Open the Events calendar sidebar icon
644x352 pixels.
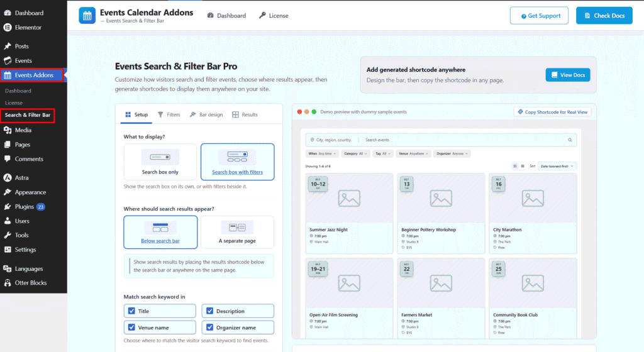8,60
